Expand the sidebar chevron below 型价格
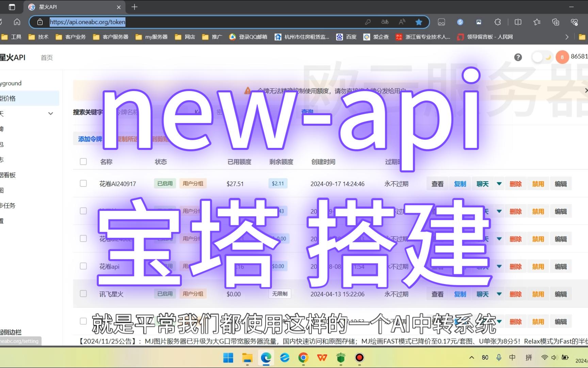Image resolution: width=588 pixels, height=368 pixels. (51, 113)
